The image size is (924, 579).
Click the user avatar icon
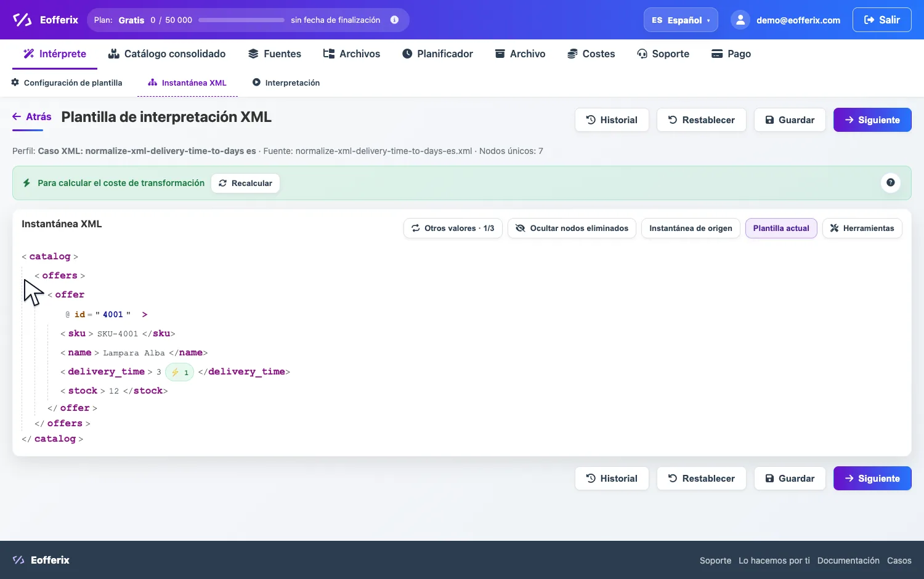pyautogui.click(x=740, y=20)
